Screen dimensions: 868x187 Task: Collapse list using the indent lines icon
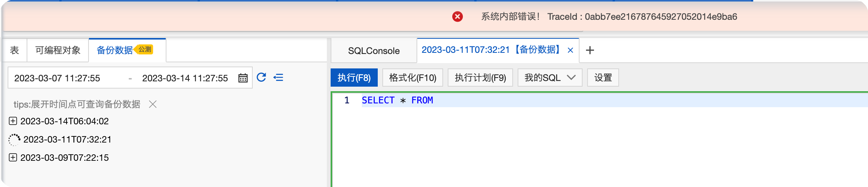(279, 78)
